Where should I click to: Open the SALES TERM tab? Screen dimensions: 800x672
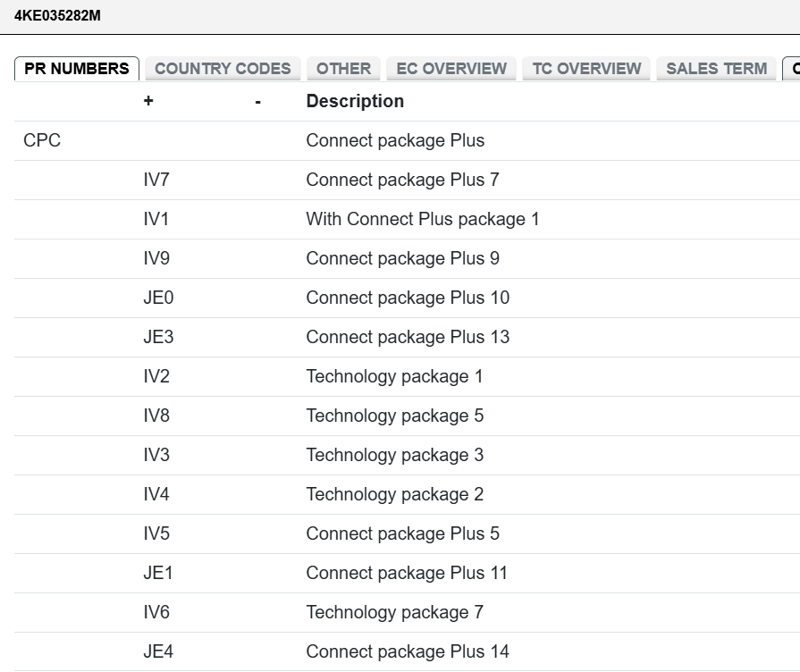click(716, 69)
